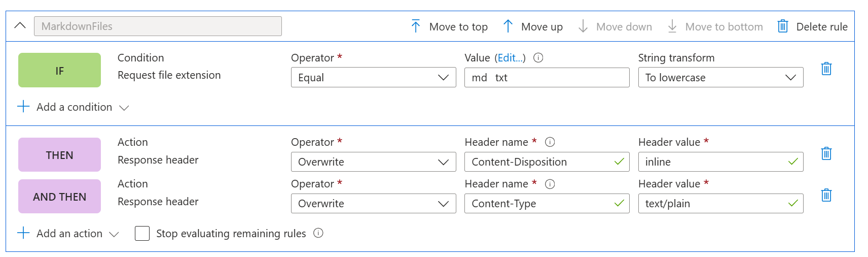Delete the Content-Type action via trash icon
868x257 pixels.
(826, 195)
